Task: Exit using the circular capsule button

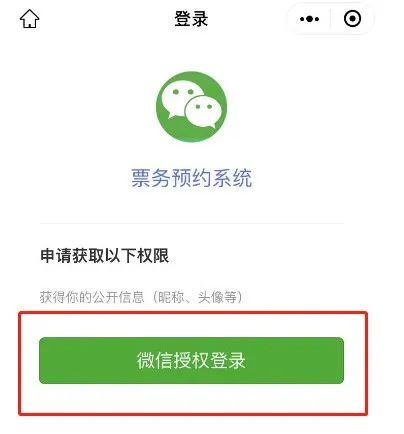Action: pyautogui.click(x=352, y=19)
